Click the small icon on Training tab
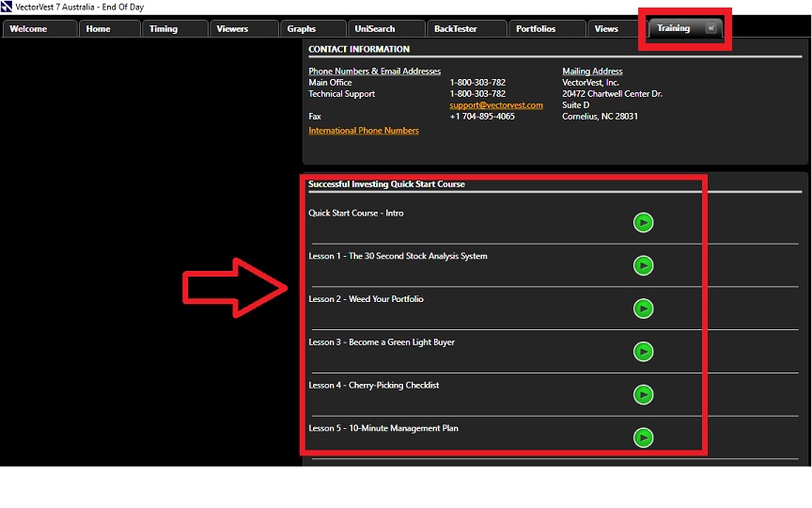Viewport: 812px width, 508px height. tap(711, 28)
